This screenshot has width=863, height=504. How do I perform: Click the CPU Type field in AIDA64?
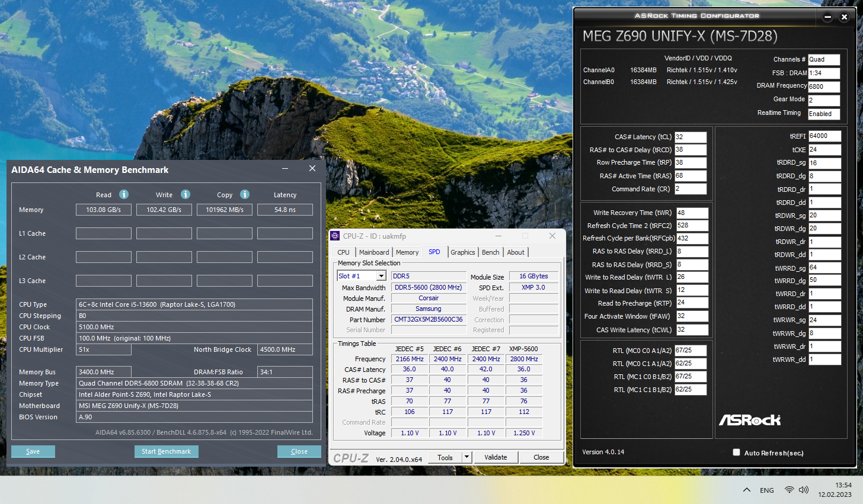194,304
